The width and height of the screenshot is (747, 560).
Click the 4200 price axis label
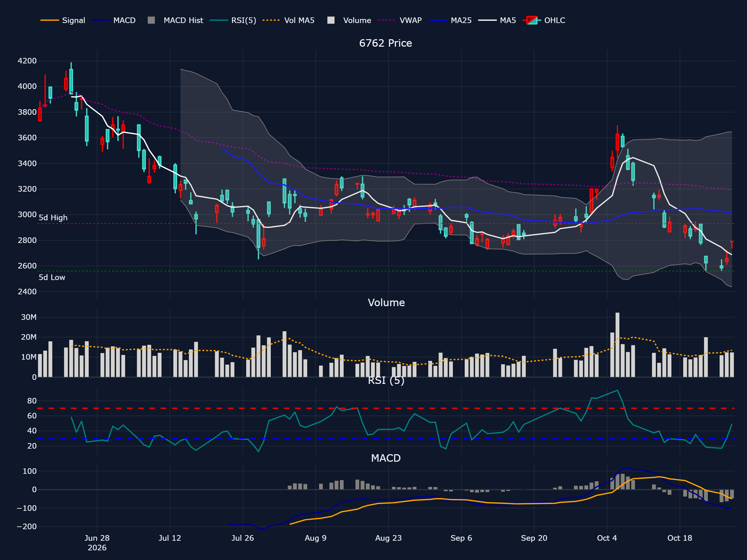[27, 61]
